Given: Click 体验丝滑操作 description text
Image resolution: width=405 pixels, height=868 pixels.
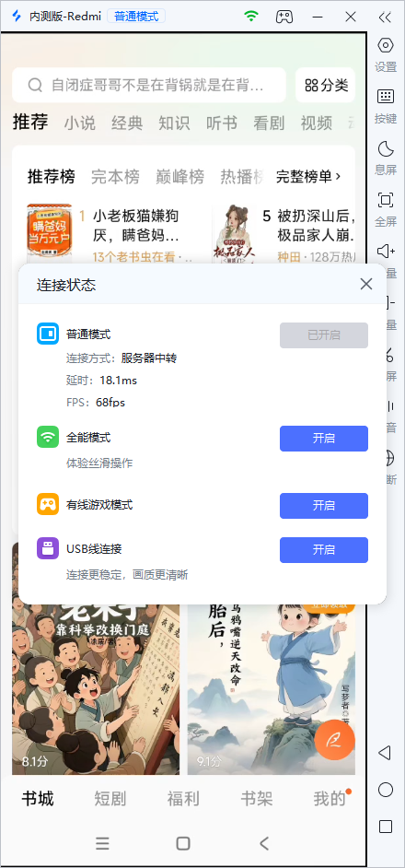Looking at the screenshot, I should click(x=99, y=463).
